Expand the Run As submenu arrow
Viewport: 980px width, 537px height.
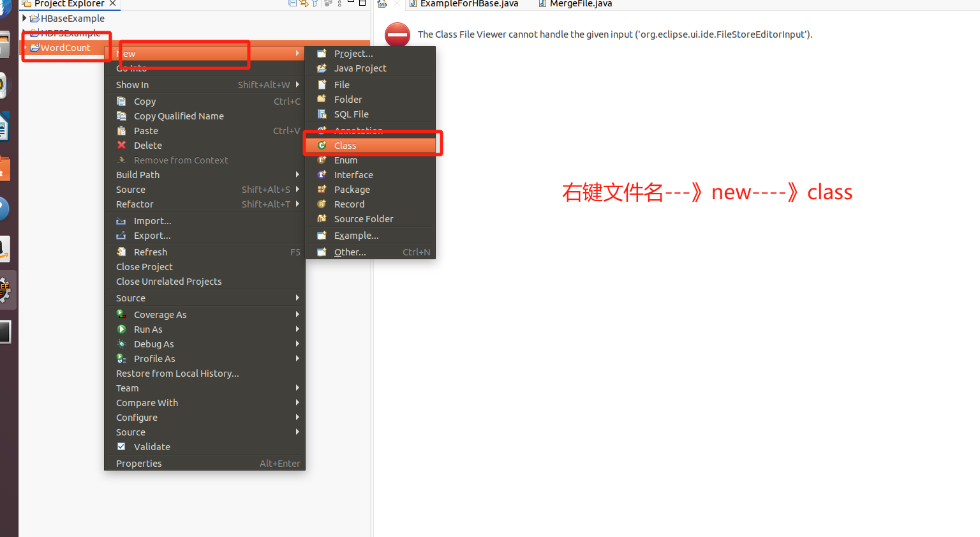coord(297,329)
